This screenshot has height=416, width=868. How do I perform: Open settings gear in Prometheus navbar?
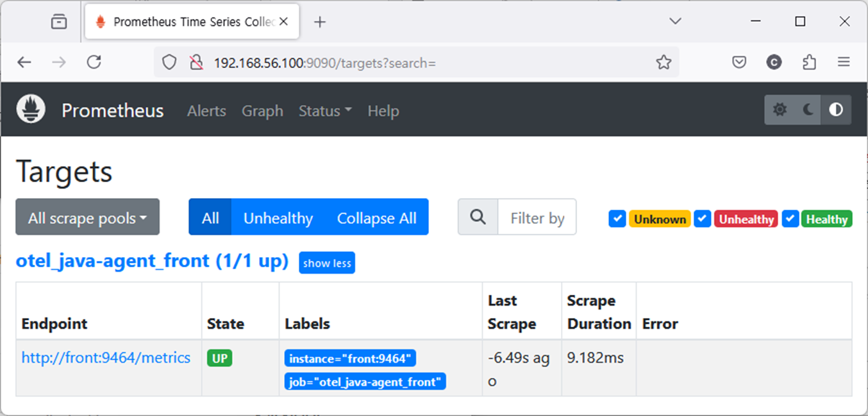[x=780, y=110]
